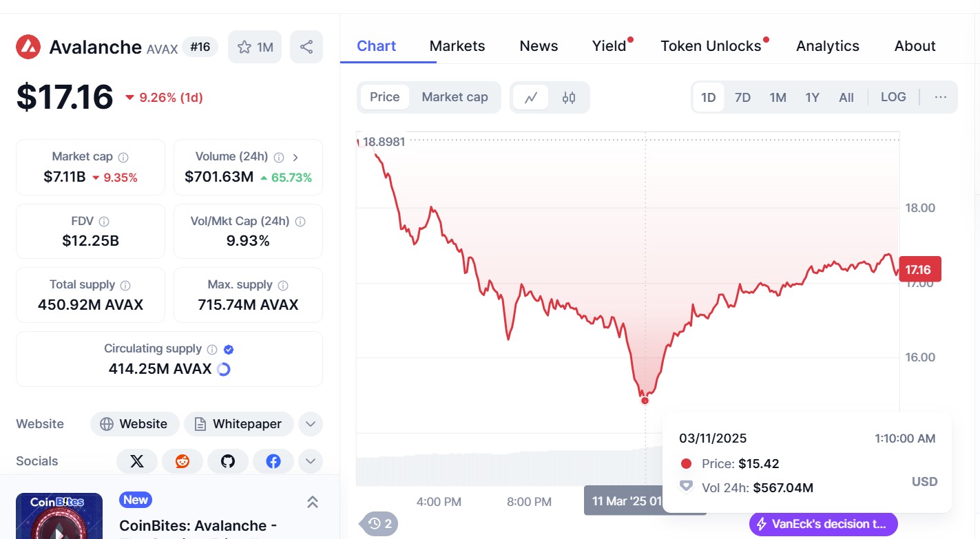The image size is (980, 539).
Task: Open Avalanche Reddit social link
Action: [183, 461]
